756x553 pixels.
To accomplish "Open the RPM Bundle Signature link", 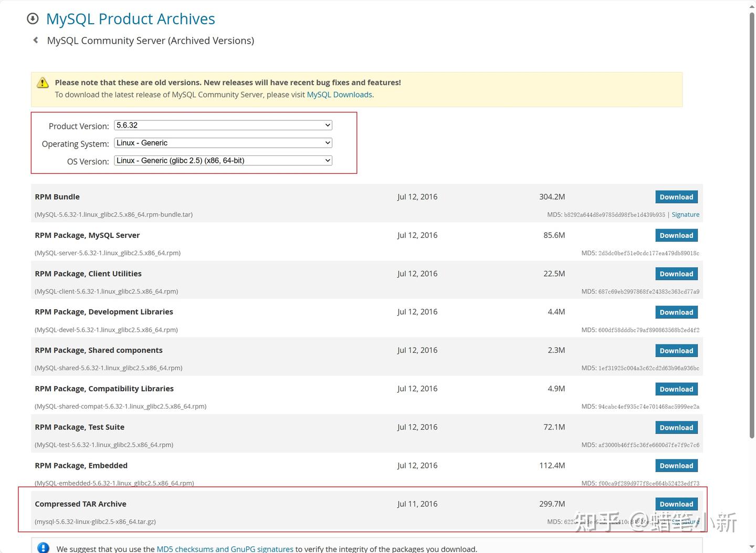I will [685, 214].
